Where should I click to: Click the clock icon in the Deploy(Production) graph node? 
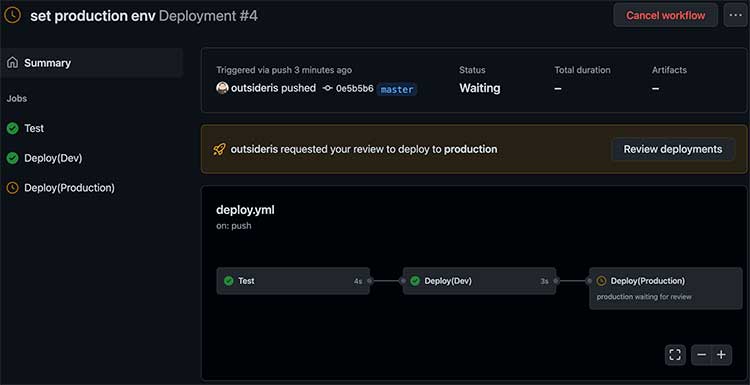point(602,281)
